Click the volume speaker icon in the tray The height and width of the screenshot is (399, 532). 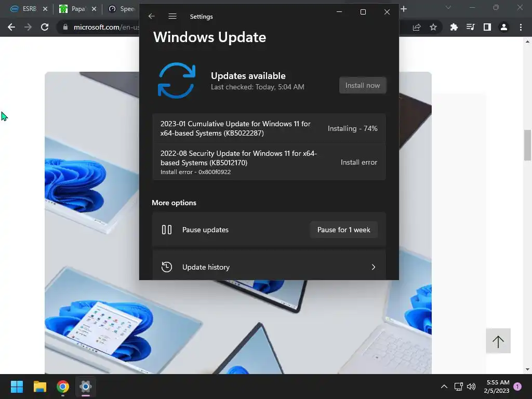pos(471,387)
